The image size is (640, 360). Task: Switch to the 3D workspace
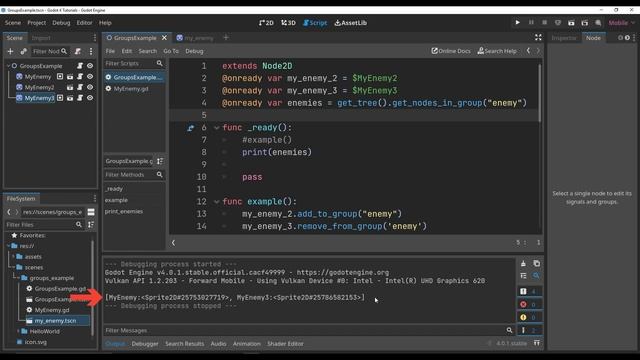tap(288, 23)
